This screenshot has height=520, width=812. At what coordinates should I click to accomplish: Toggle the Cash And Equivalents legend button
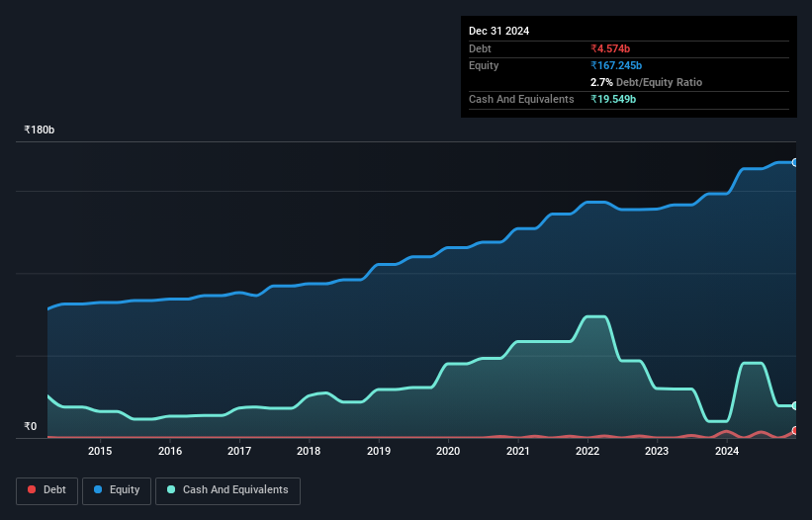pyautogui.click(x=227, y=490)
